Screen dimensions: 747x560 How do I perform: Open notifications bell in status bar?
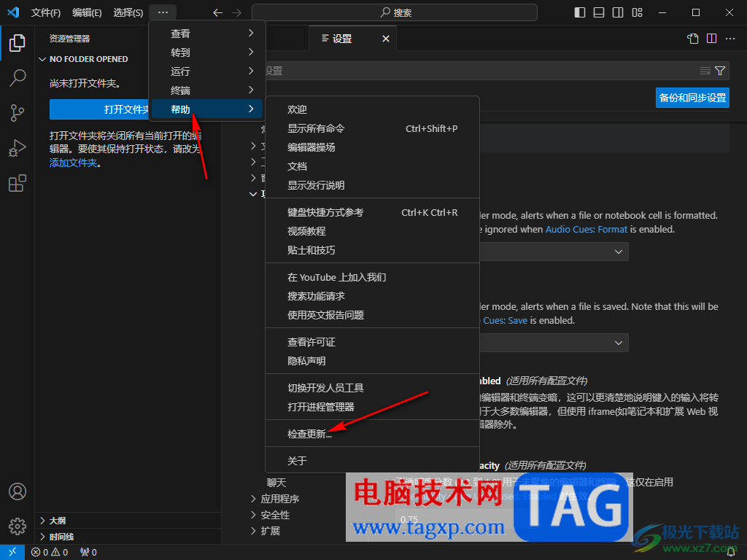[731, 552]
